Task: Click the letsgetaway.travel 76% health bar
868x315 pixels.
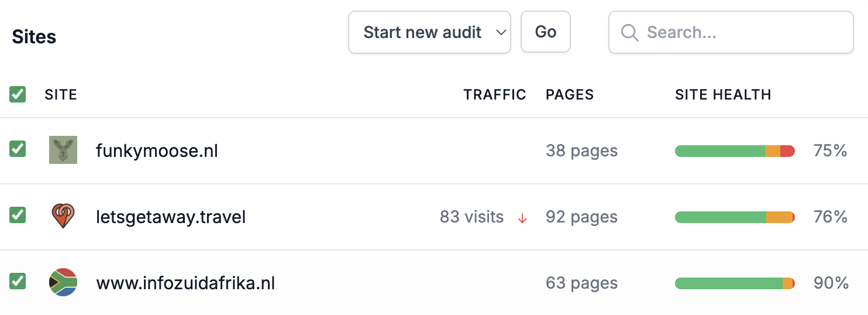Action: click(735, 217)
